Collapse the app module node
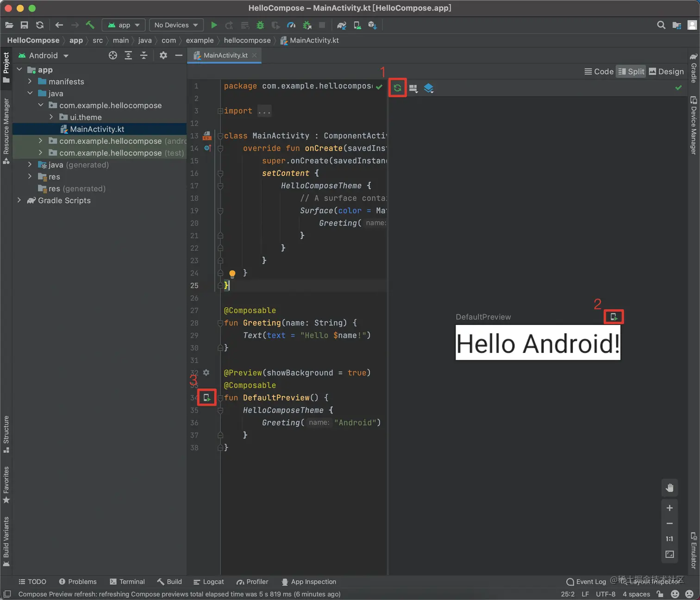The width and height of the screenshot is (700, 600). click(x=19, y=69)
